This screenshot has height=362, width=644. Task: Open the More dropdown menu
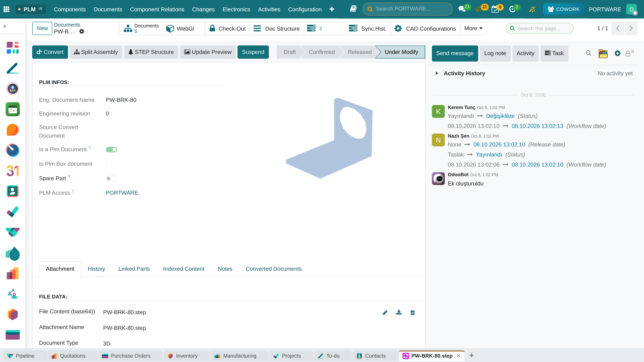pyautogui.click(x=473, y=29)
